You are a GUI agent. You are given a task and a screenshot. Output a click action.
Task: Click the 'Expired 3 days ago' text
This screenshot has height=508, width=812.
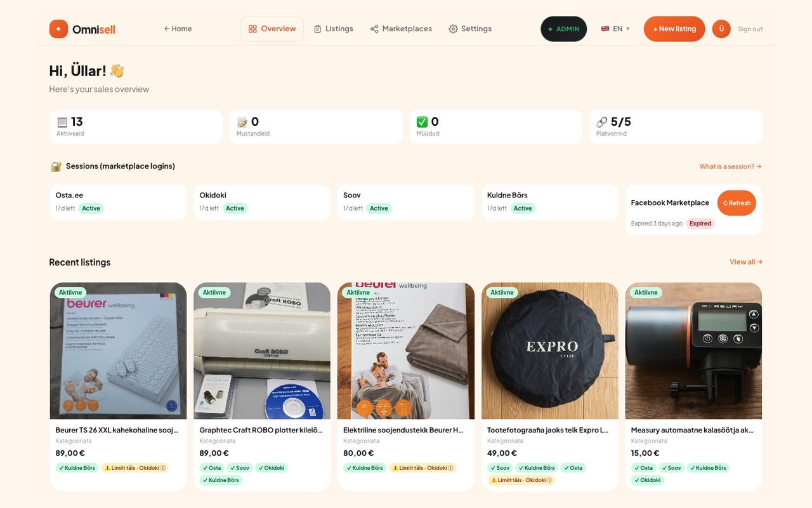click(657, 224)
